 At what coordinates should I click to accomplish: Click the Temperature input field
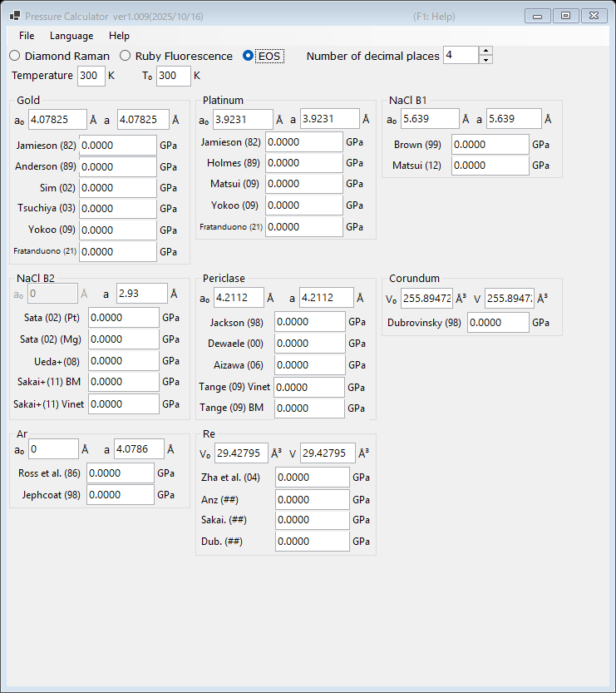click(91, 76)
